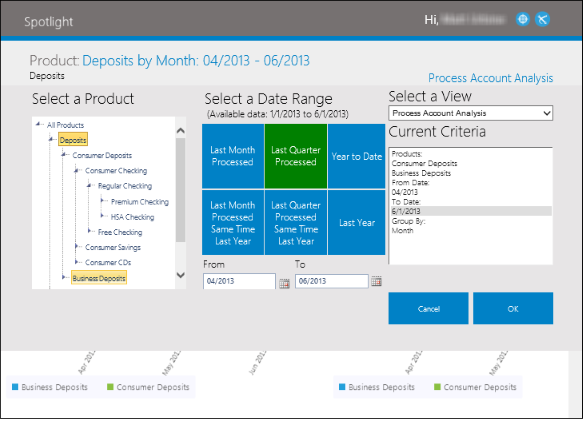The height and width of the screenshot is (422, 583).
Task: Confirm with the OK button
Action: [513, 308]
